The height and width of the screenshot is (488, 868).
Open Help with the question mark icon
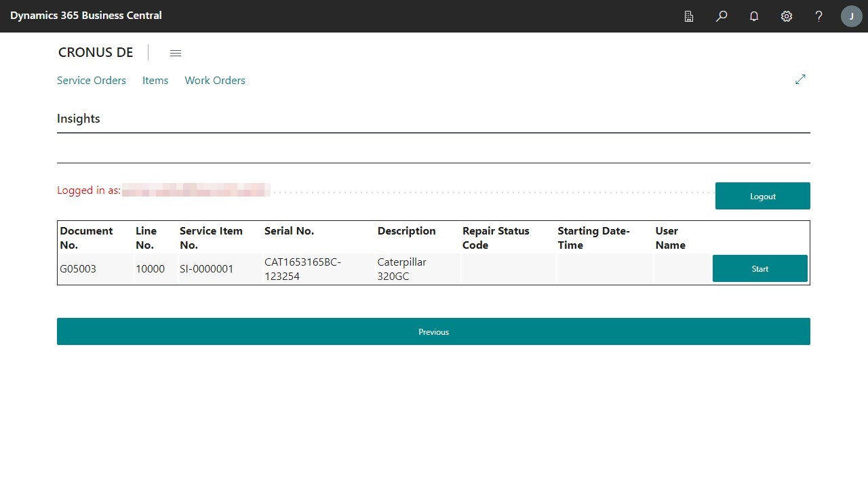tap(818, 16)
